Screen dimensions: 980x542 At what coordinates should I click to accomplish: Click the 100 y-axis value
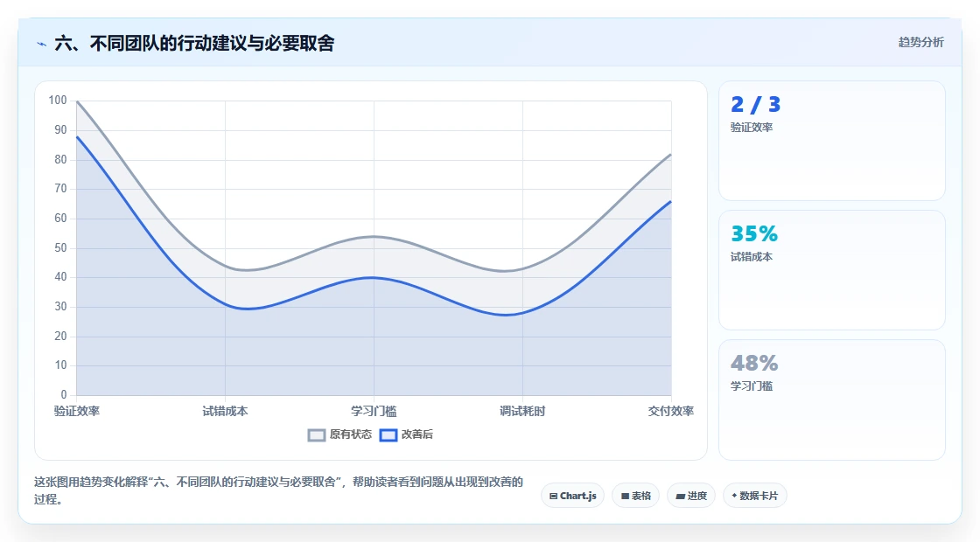point(58,101)
